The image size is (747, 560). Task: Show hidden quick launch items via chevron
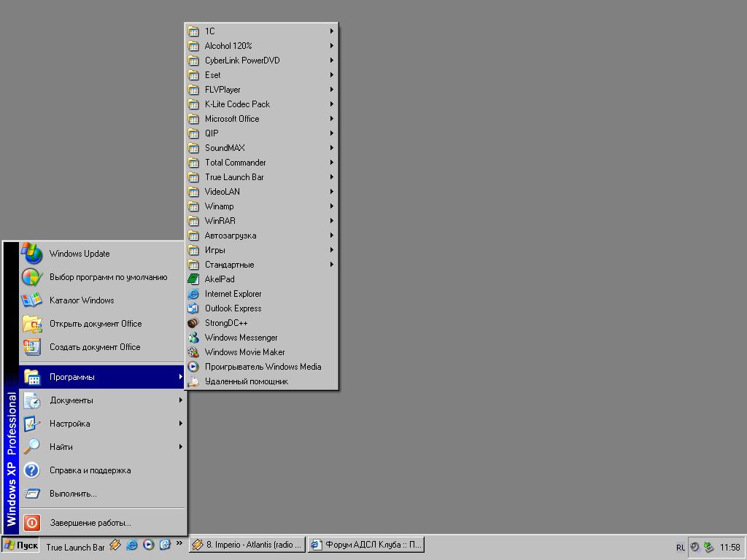pyautogui.click(x=179, y=542)
